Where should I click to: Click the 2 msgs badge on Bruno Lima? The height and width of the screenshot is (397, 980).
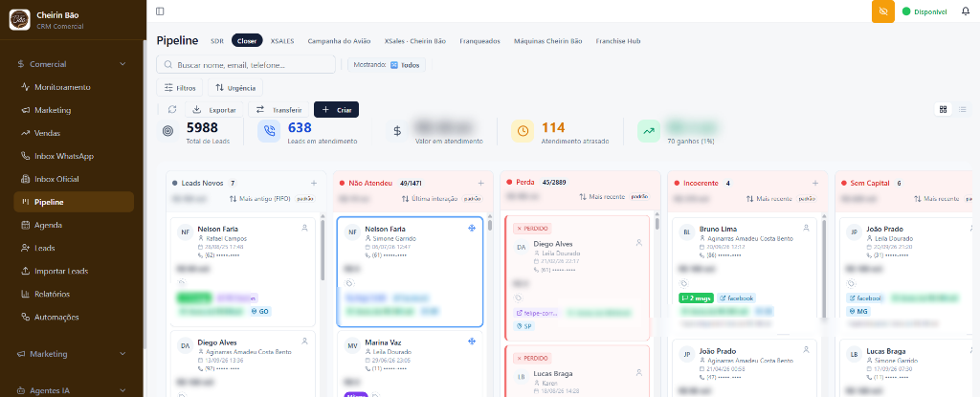pyautogui.click(x=696, y=298)
